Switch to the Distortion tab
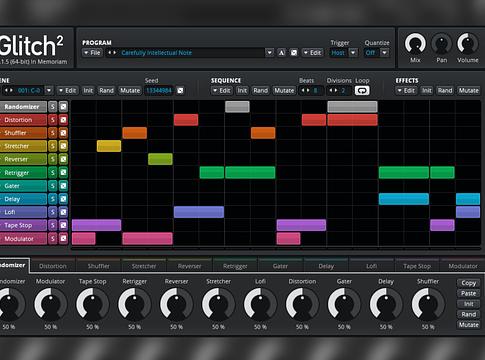 53,266
